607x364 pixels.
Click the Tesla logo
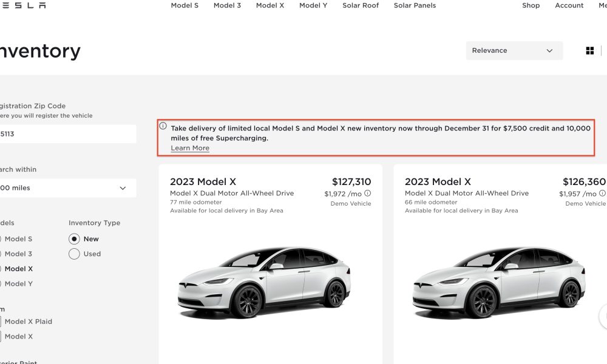pyautogui.click(x=22, y=5)
